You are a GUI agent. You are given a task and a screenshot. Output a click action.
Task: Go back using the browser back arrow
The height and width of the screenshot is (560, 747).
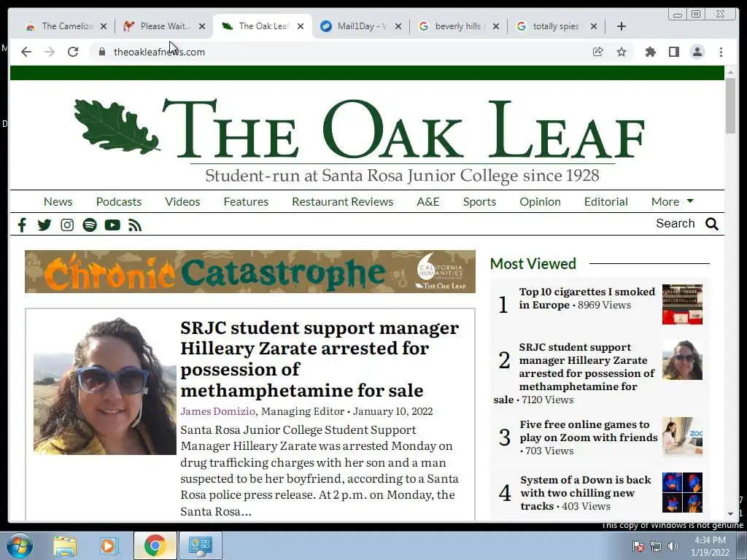(x=26, y=52)
